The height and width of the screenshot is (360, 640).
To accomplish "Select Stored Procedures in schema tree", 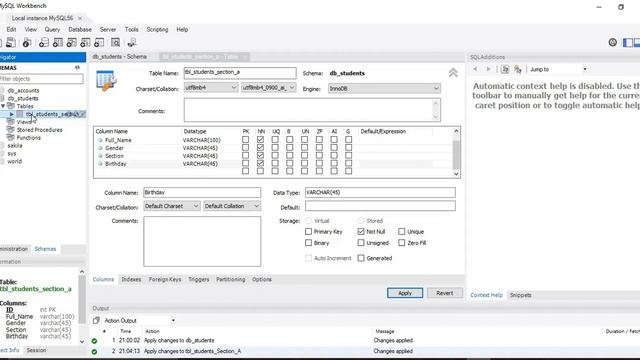I will [39, 130].
